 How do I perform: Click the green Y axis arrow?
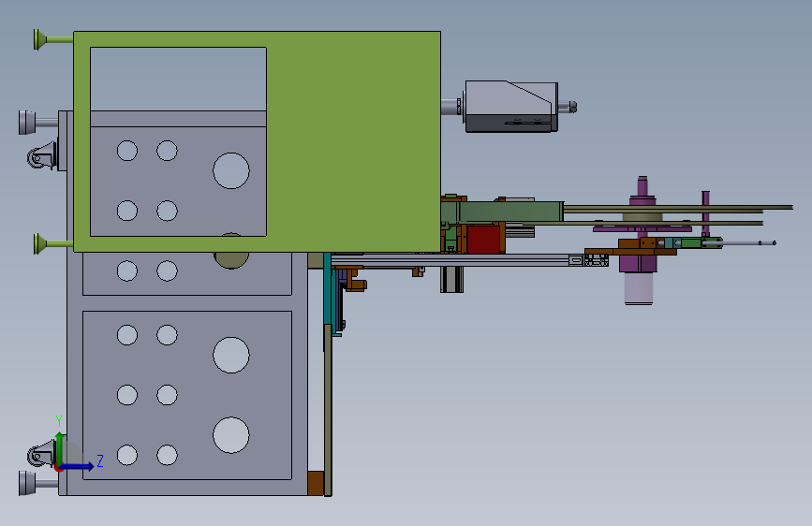pyautogui.click(x=60, y=447)
